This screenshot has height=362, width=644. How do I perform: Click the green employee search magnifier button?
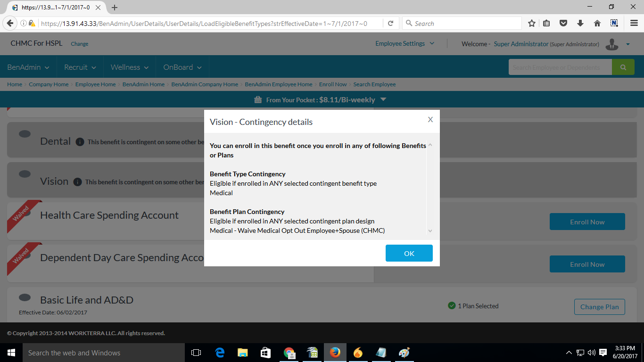[x=623, y=67]
